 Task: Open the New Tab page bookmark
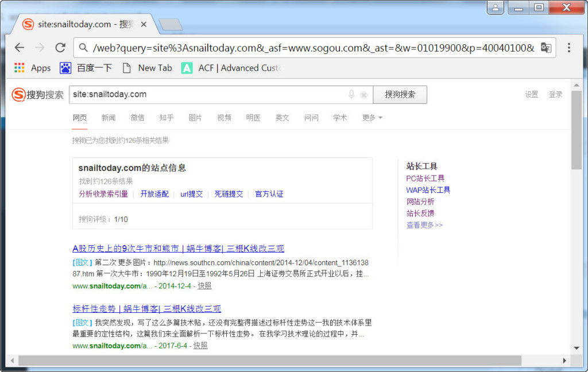(148, 68)
